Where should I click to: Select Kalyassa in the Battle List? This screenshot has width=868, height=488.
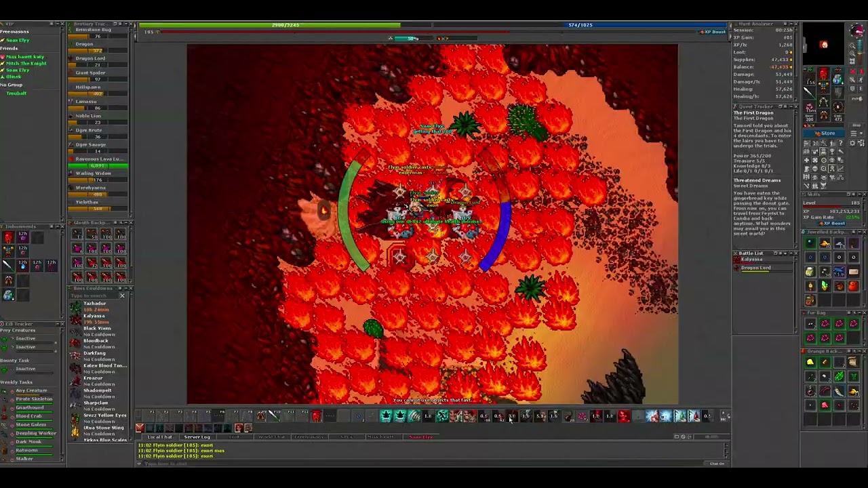click(x=764, y=260)
